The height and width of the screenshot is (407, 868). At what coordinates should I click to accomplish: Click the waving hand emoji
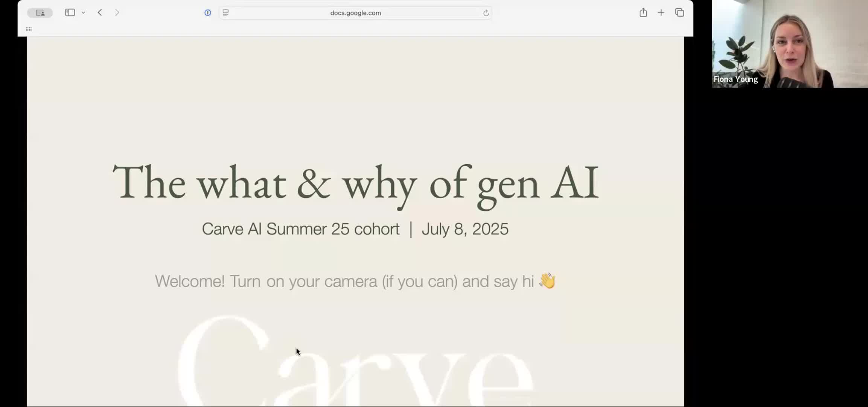(547, 281)
